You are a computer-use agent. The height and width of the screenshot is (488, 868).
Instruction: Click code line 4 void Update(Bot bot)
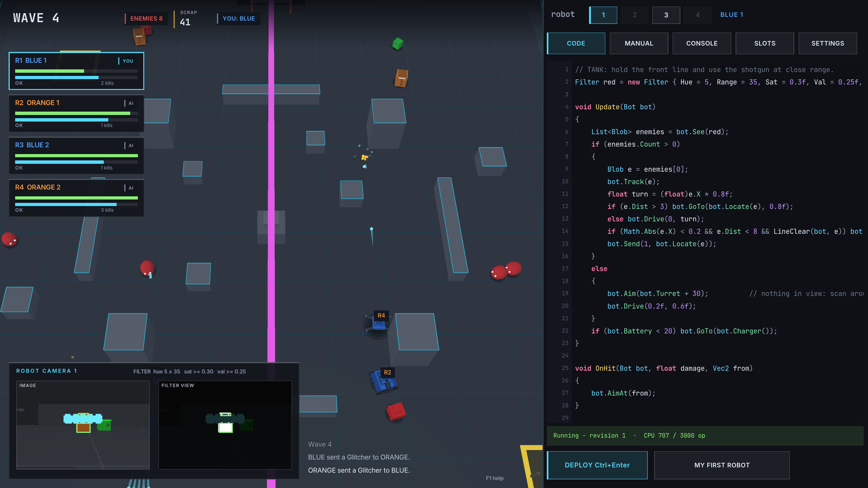tap(615, 107)
